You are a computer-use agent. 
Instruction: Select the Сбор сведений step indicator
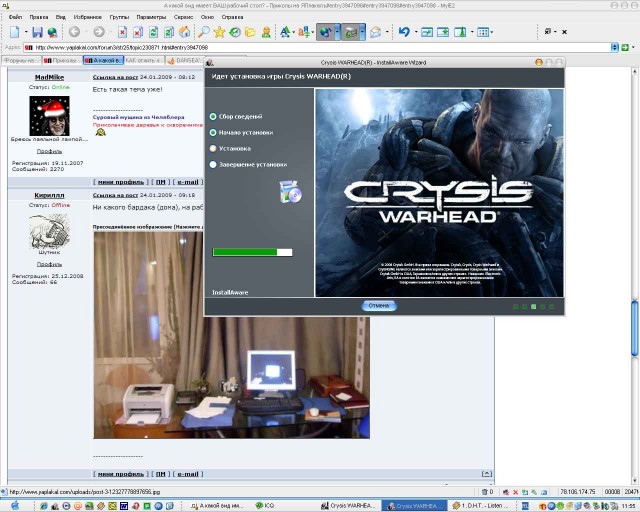(213, 117)
